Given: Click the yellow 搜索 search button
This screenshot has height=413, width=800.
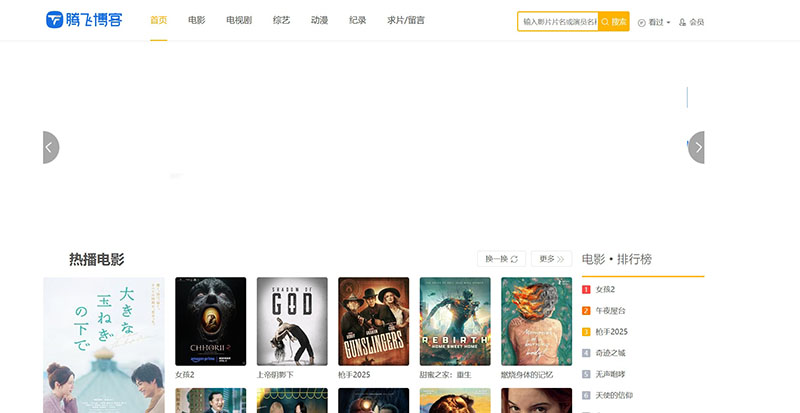Looking at the screenshot, I should [x=614, y=21].
